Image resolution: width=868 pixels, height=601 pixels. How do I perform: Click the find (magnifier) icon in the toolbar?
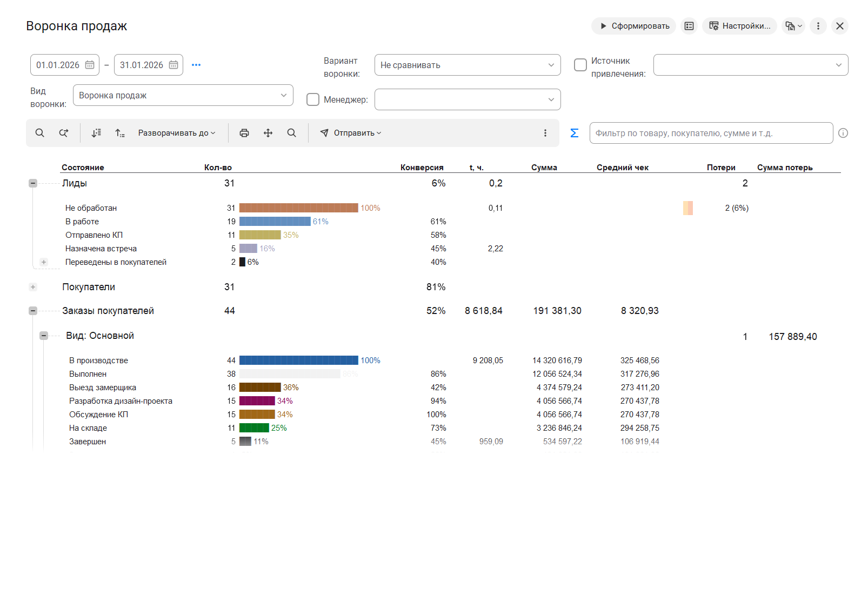(x=39, y=133)
